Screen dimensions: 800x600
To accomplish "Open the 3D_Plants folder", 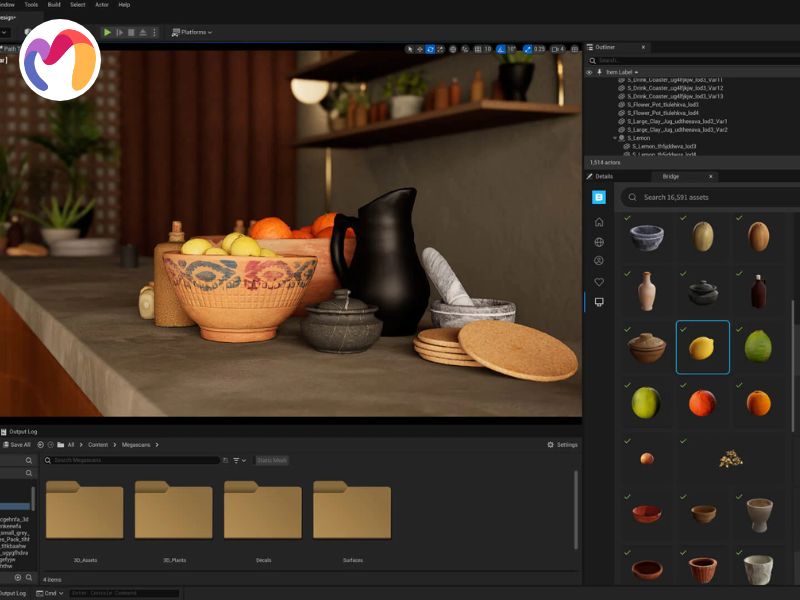I will [173, 515].
